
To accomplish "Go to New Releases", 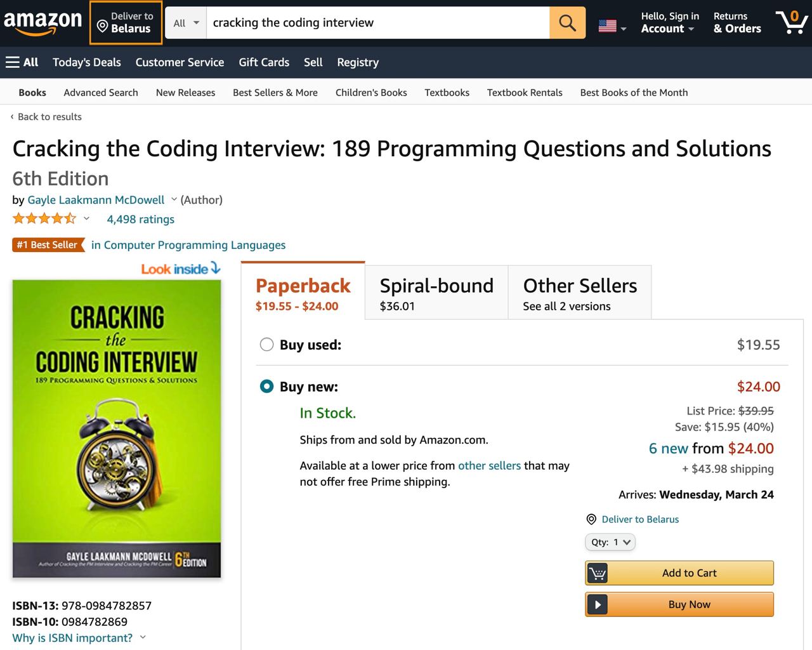I will [186, 93].
